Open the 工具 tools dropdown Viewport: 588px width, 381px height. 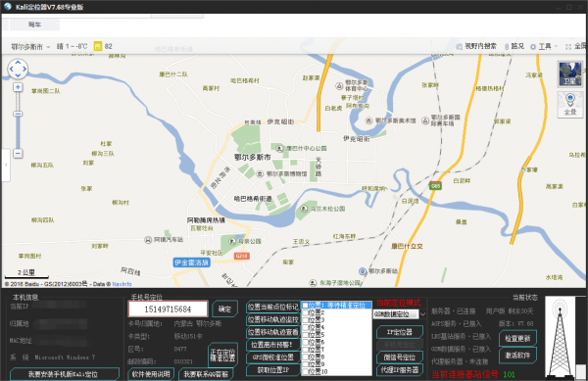point(544,46)
